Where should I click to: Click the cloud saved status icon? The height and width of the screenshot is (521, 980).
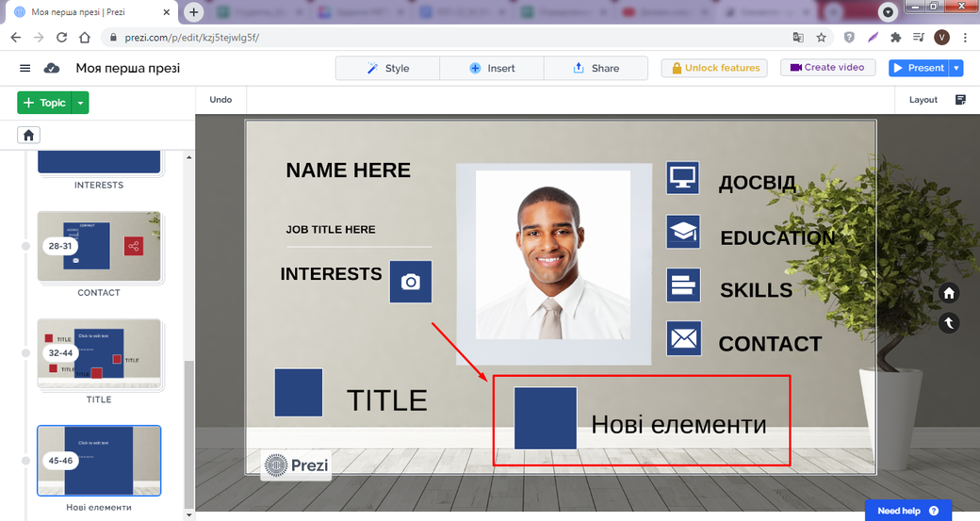pyautogui.click(x=52, y=68)
